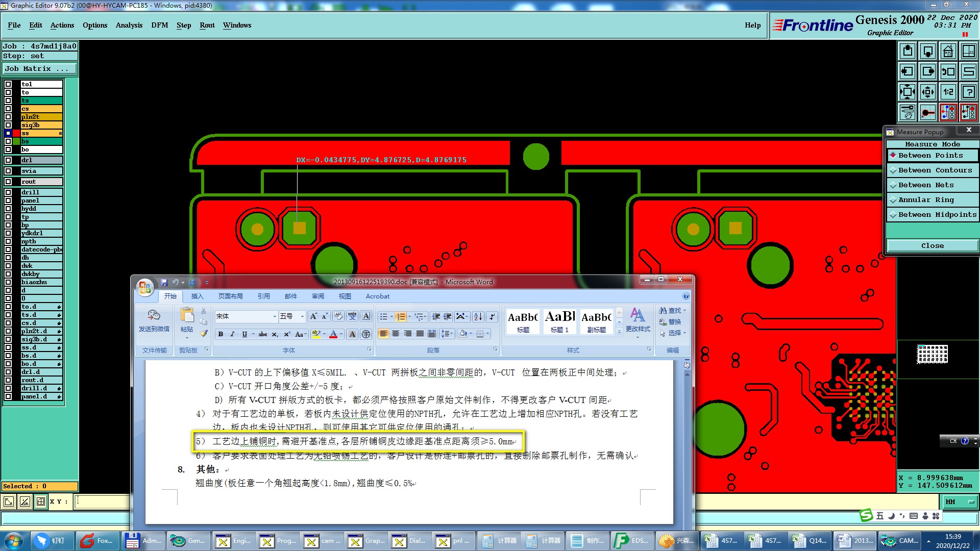Click Close in Measure Popup

point(932,246)
